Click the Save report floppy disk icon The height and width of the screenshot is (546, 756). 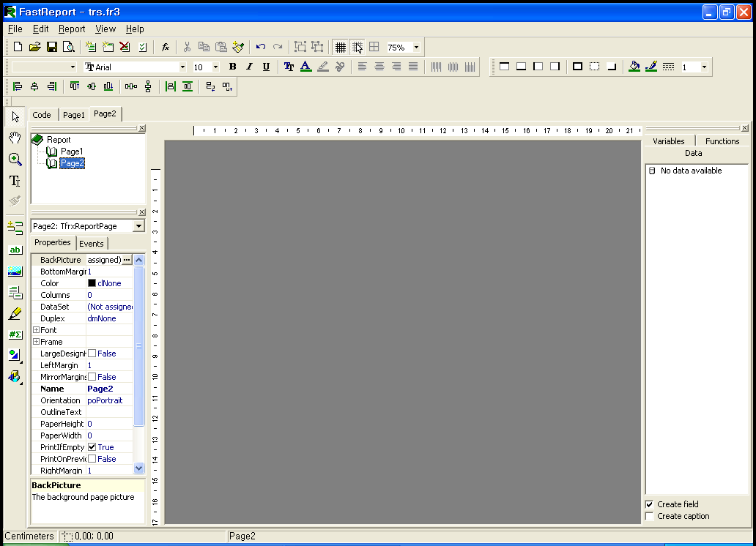tap(52, 47)
